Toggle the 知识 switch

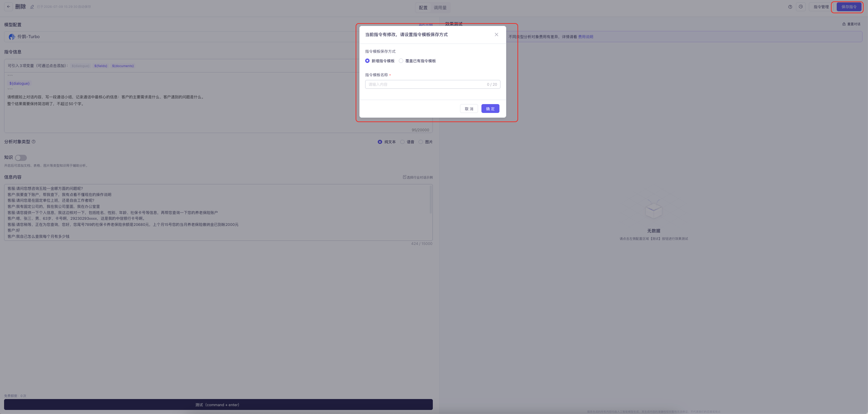tap(21, 158)
